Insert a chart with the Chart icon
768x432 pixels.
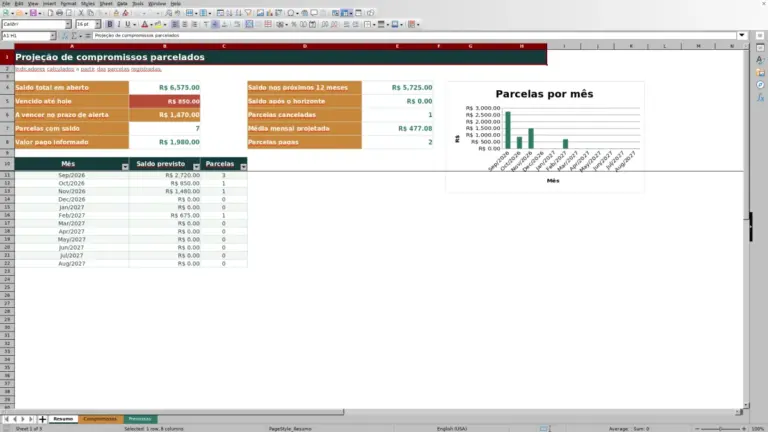269,13
